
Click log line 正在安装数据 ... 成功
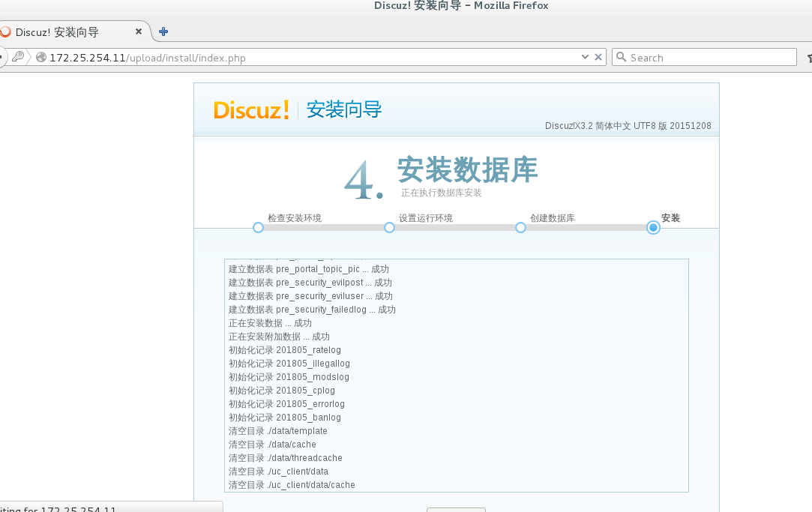click(x=271, y=323)
